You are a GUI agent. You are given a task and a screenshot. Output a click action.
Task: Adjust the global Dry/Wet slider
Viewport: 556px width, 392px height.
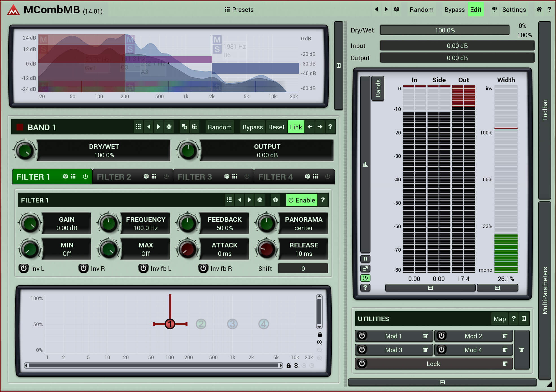(x=444, y=30)
